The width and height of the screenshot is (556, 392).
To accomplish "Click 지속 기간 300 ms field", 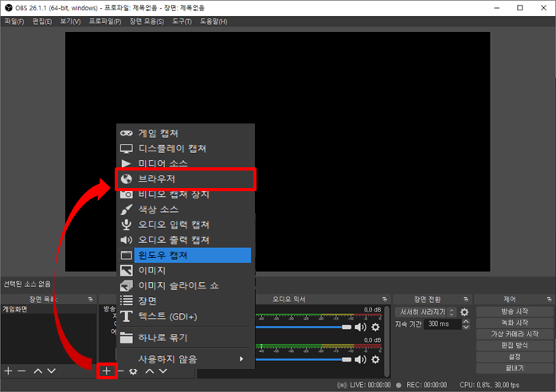I will (443, 324).
